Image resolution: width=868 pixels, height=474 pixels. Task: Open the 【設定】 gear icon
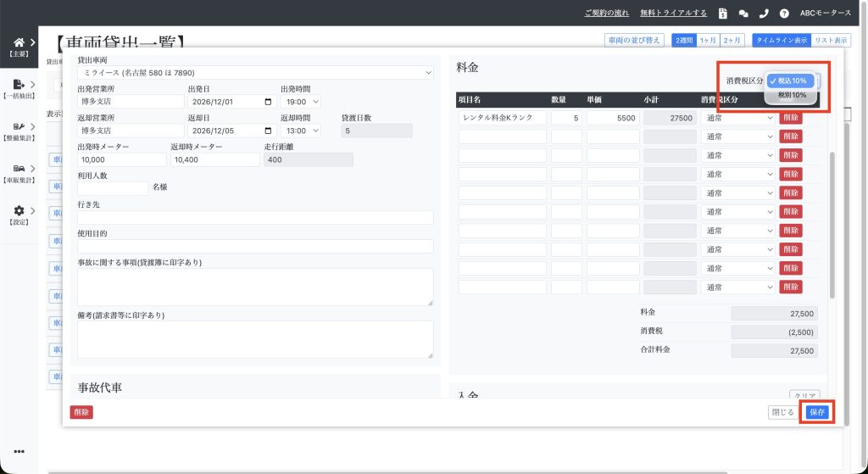tap(19, 210)
